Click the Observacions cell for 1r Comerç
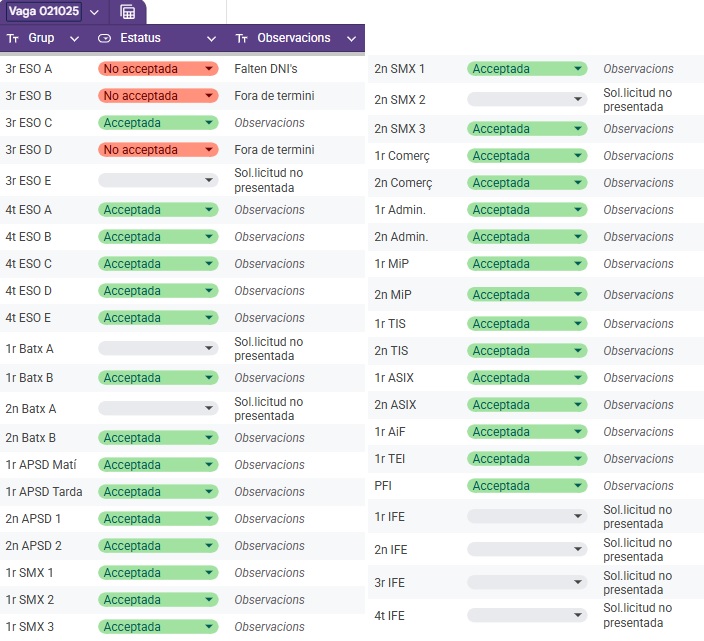704x641 pixels. pos(638,156)
